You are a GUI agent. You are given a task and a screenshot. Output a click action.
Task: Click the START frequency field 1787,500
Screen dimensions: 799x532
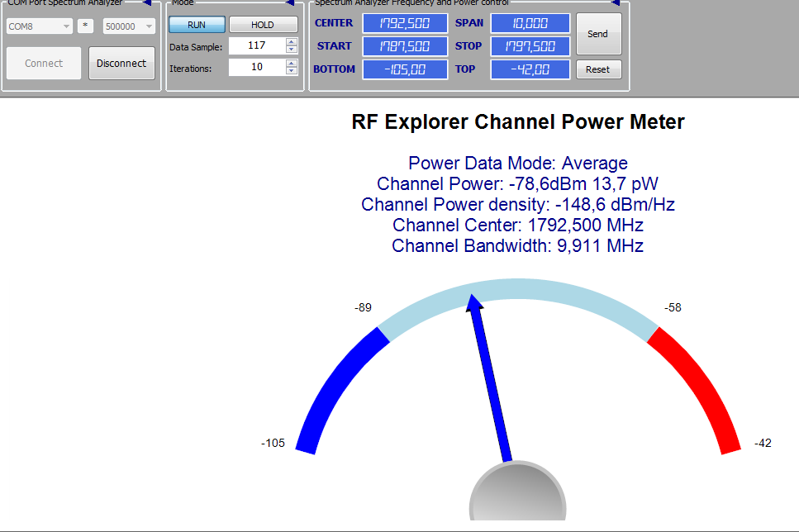(405, 46)
